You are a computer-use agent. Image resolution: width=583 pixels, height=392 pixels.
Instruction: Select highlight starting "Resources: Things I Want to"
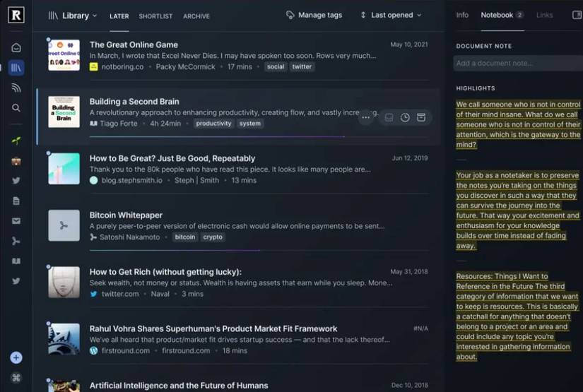(x=517, y=316)
